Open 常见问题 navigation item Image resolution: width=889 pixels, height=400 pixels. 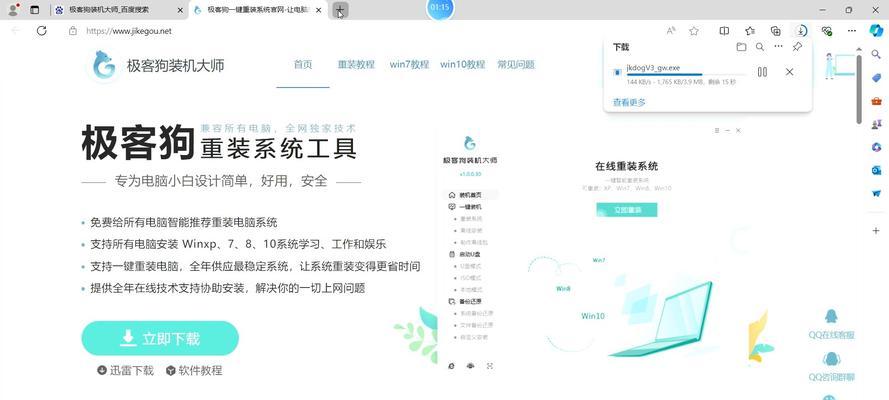516,65
